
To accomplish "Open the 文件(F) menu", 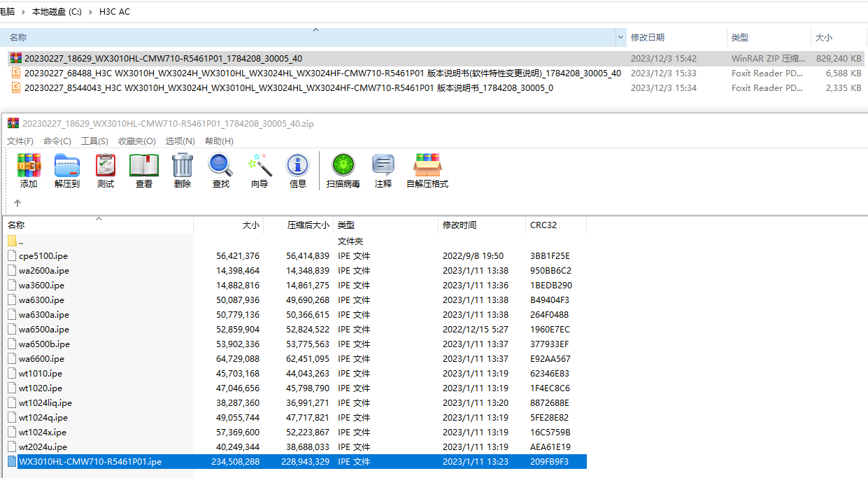I will pos(20,141).
